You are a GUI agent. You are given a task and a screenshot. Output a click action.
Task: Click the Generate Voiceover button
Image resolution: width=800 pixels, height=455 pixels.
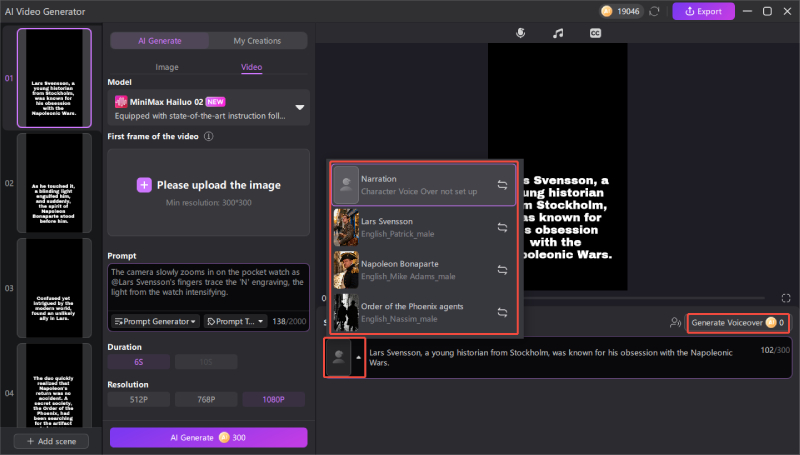coord(734,323)
